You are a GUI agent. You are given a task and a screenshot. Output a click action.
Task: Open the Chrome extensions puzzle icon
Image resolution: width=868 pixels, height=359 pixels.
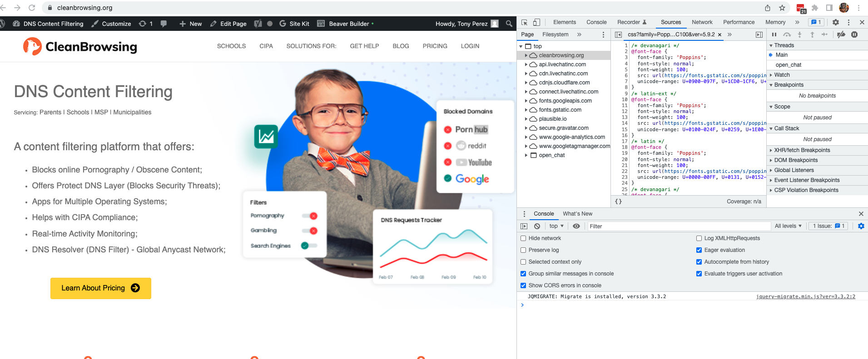(815, 8)
